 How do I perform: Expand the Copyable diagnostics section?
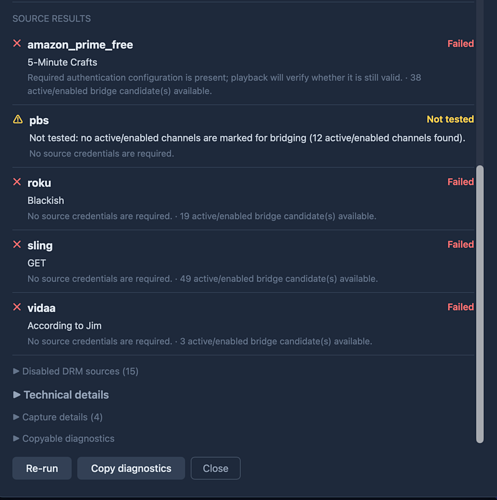pyautogui.click(x=64, y=439)
